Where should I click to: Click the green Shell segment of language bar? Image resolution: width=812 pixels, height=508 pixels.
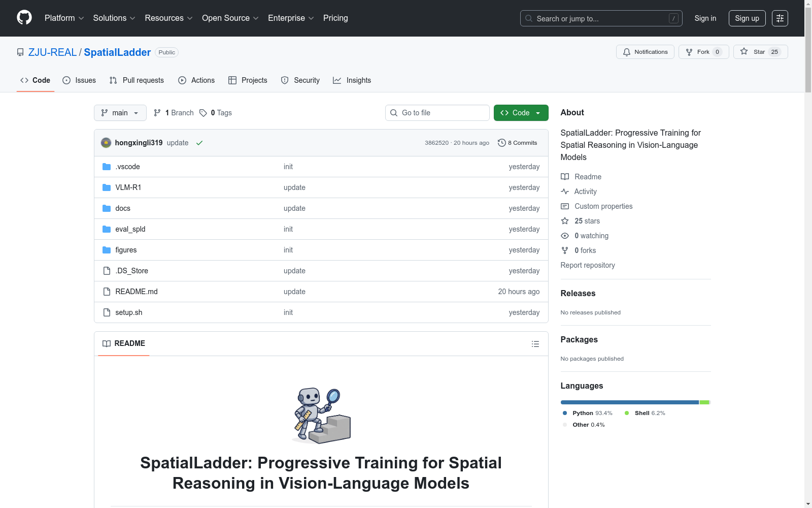click(704, 402)
